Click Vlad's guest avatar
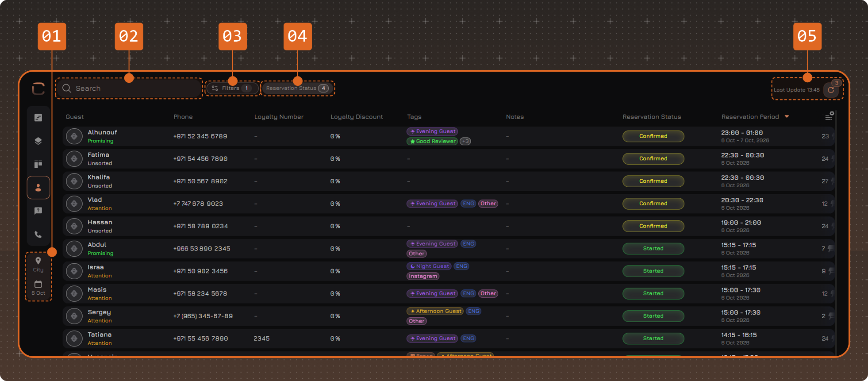 click(x=74, y=204)
